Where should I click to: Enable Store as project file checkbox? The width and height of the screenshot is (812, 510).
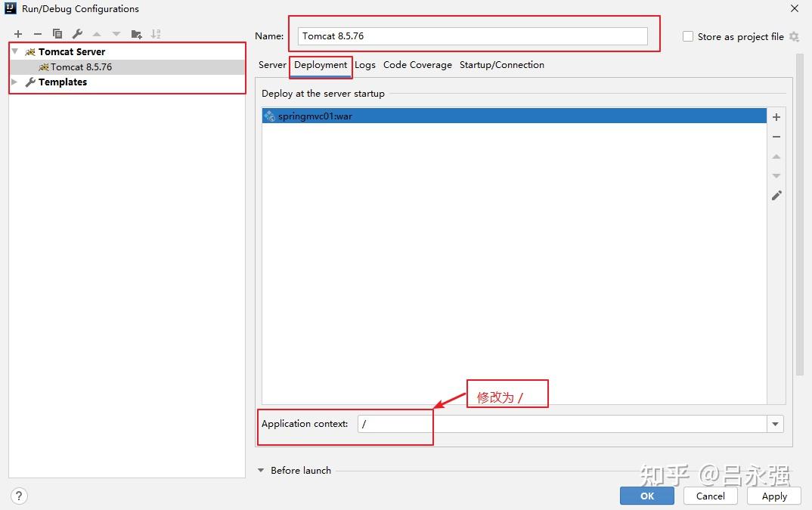(688, 37)
